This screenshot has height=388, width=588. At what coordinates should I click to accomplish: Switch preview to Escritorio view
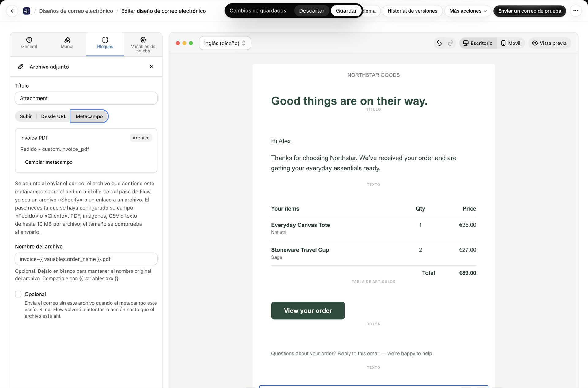(x=478, y=43)
